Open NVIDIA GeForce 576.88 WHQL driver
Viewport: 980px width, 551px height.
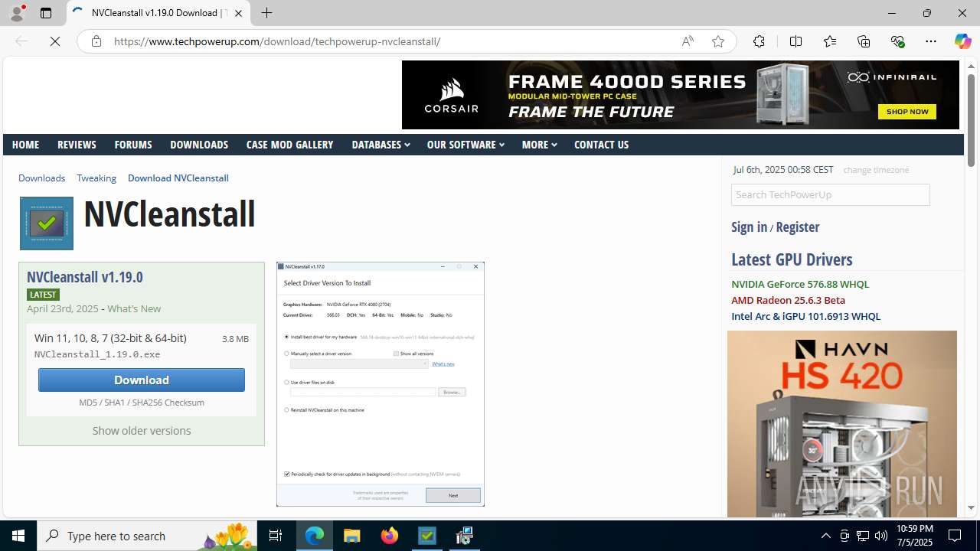tap(800, 284)
